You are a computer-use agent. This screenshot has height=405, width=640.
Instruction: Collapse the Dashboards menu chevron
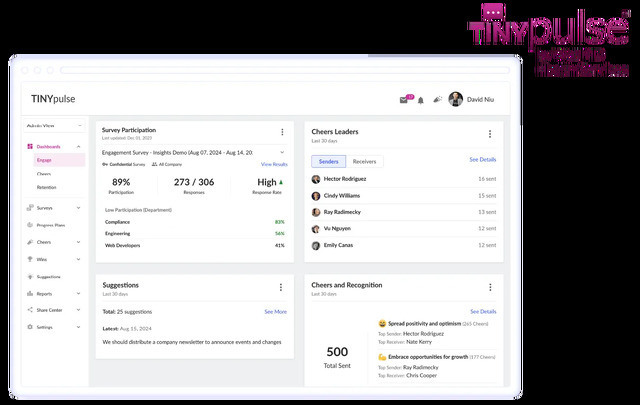pyautogui.click(x=78, y=147)
